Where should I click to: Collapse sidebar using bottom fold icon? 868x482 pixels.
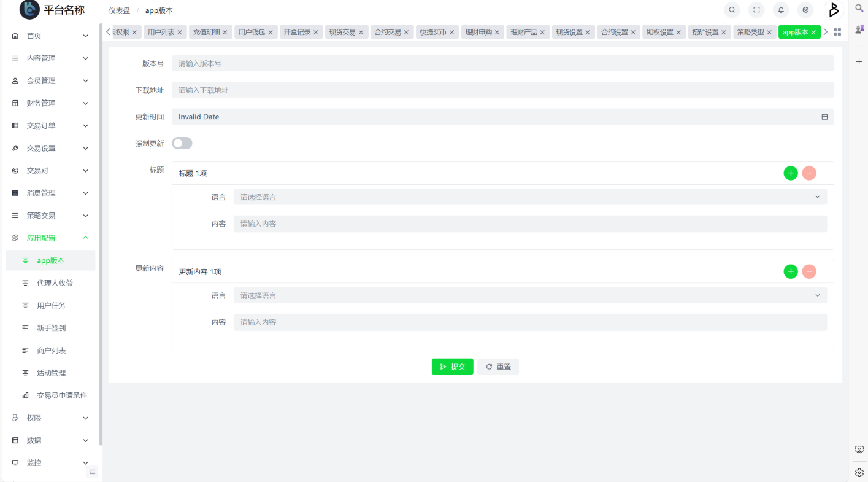[93, 472]
